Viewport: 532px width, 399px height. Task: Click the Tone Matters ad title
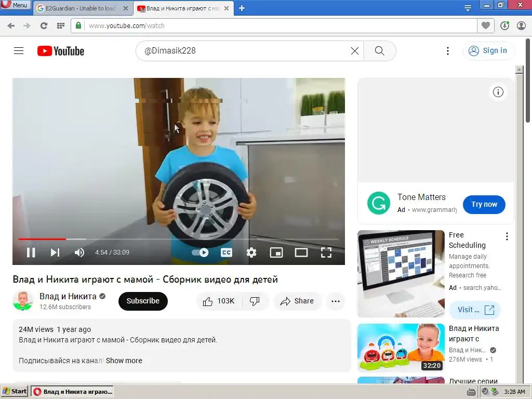click(421, 197)
